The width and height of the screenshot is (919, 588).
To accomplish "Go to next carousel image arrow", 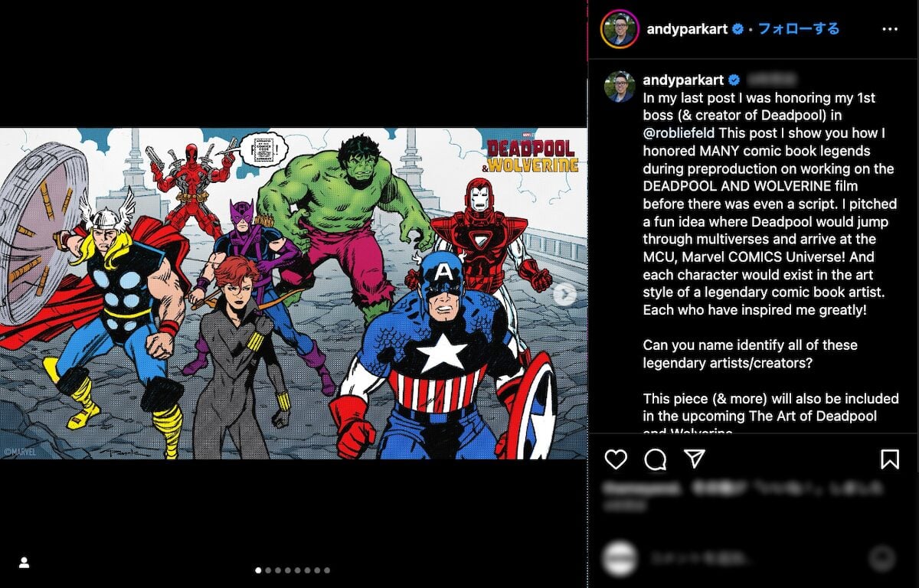I will pyautogui.click(x=564, y=294).
